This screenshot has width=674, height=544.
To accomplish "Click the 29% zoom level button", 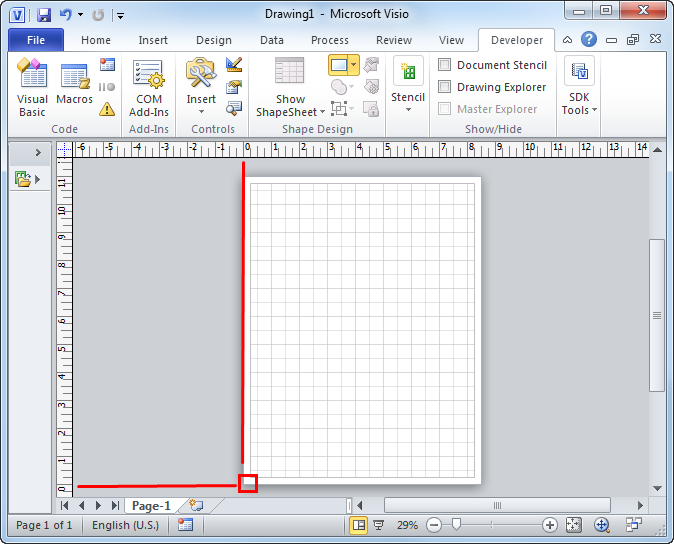I will (407, 525).
